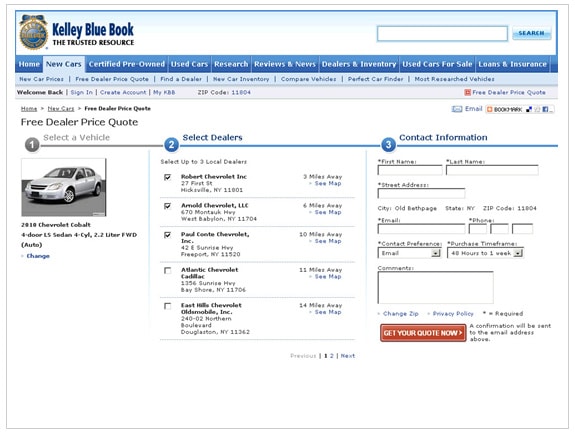Open Free Dealer Price Quote submenu link
This screenshot has width=575, height=434.
112,79
